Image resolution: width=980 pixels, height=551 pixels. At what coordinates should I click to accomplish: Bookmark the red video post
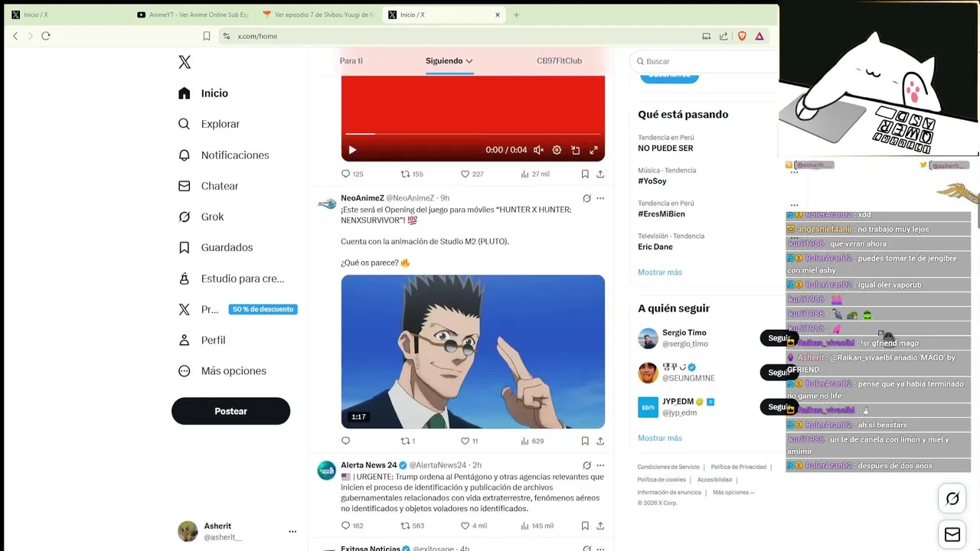point(585,174)
